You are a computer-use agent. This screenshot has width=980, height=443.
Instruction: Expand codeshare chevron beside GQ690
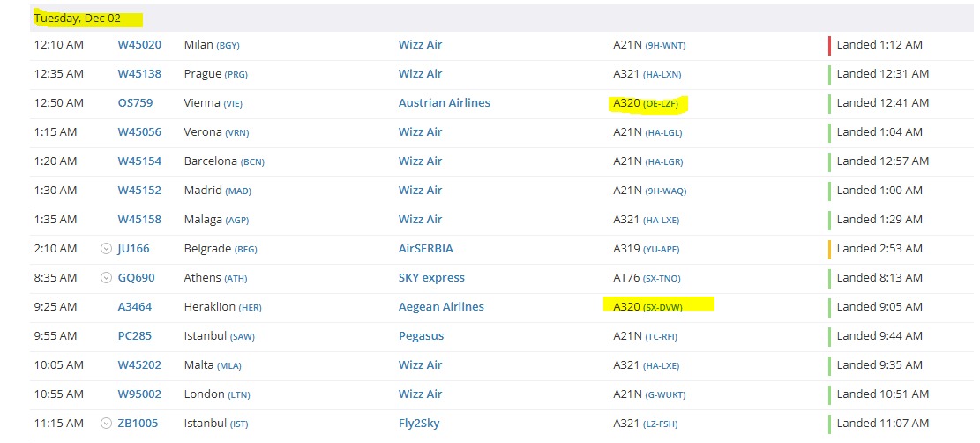(106, 278)
